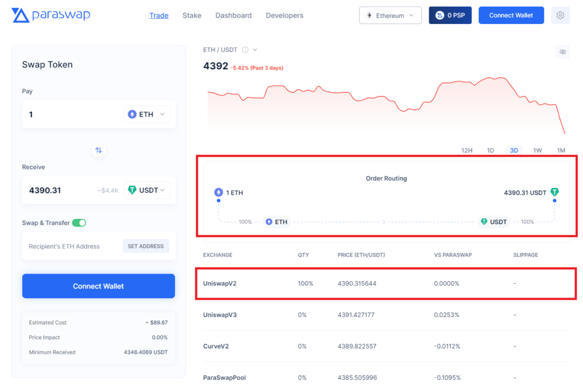
Task: Expand the ETH / USDT pair chevron
Action: (x=255, y=50)
